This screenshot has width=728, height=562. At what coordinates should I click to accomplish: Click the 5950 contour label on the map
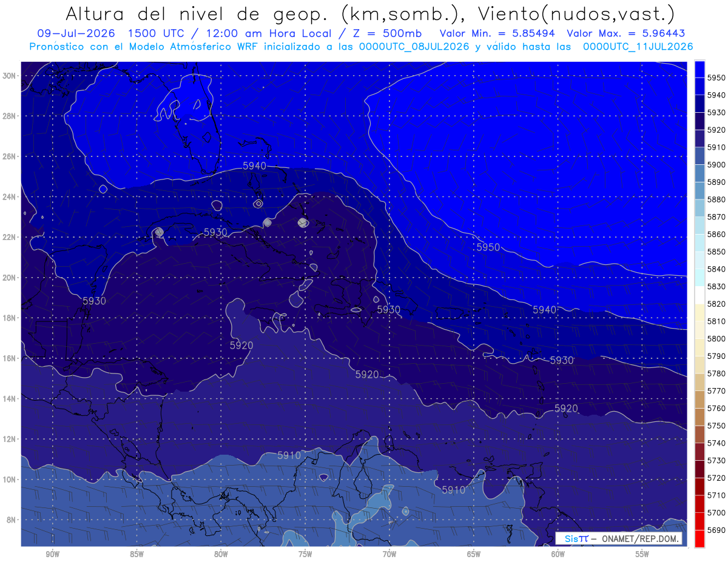(488, 247)
